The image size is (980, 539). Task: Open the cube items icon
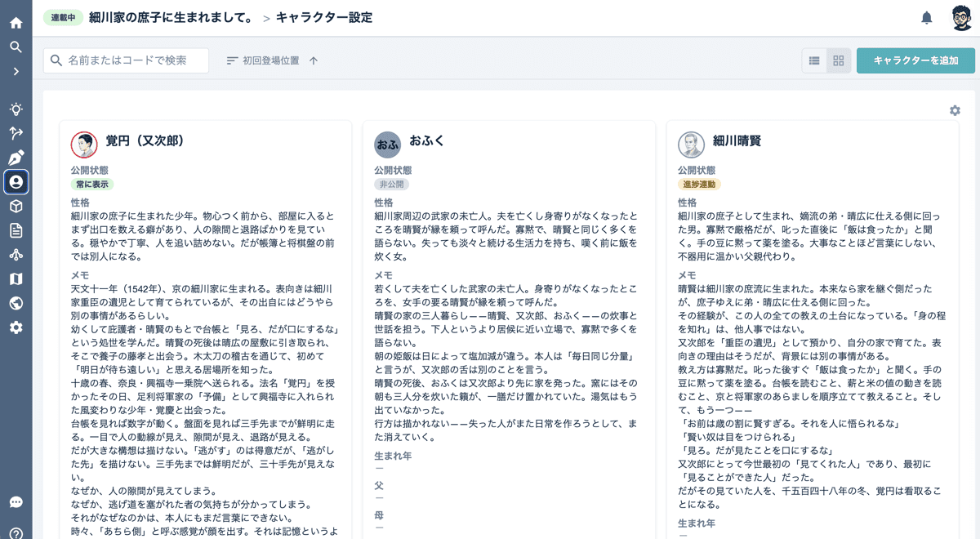tap(16, 207)
